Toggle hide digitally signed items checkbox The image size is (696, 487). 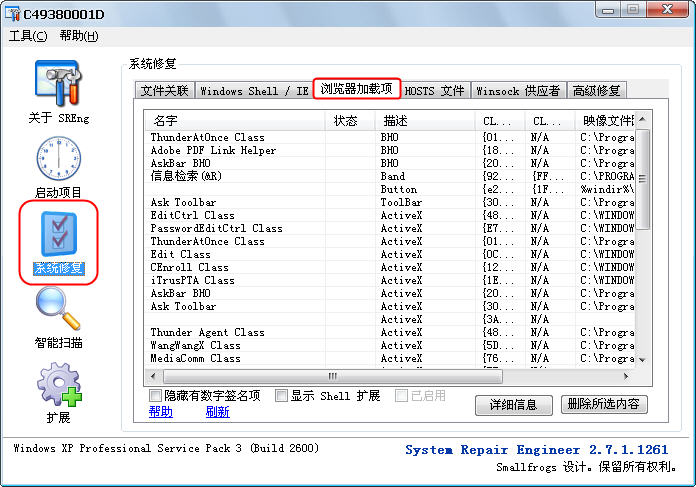click(155, 396)
